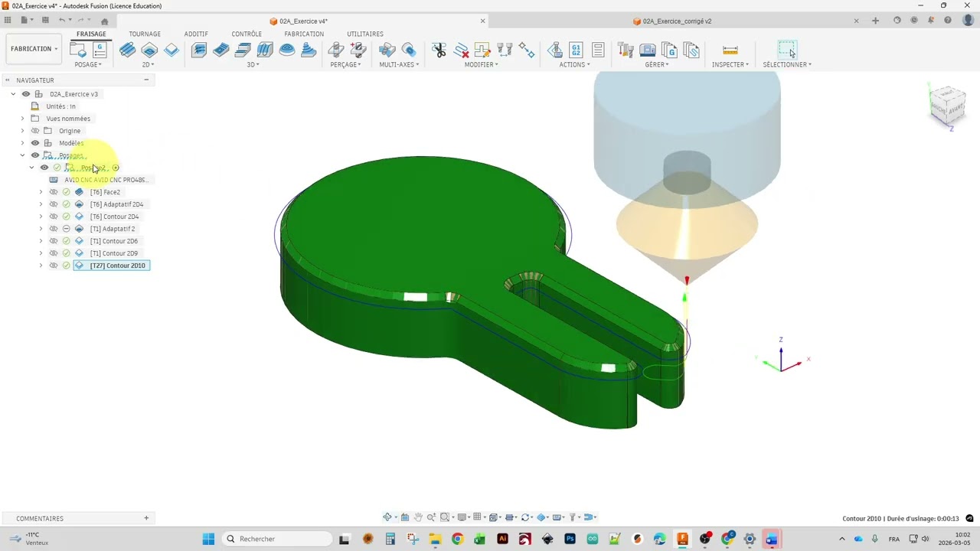Viewport: 980px width, 551px height.
Task: Click the Rechercher box in Windows taskbar
Action: 278,539
